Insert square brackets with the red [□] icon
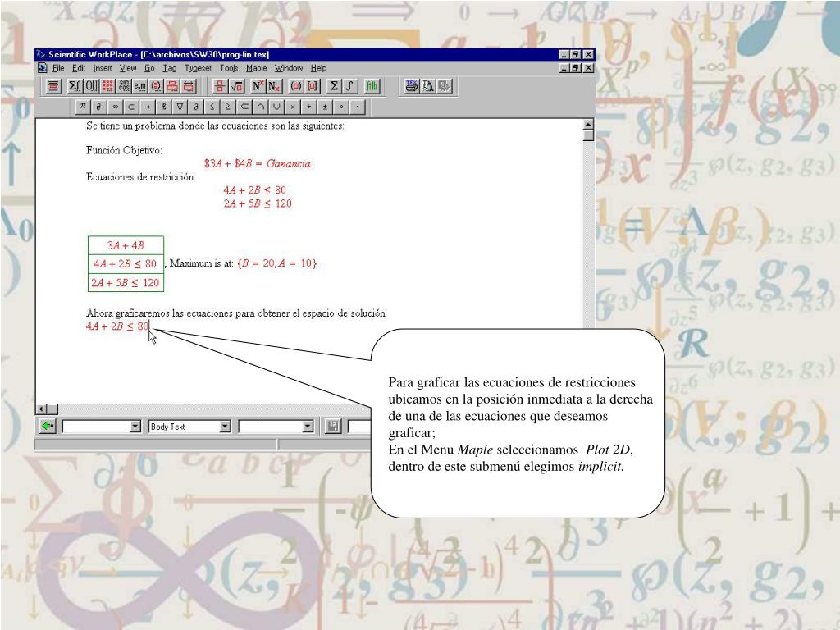 [x=313, y=85]
